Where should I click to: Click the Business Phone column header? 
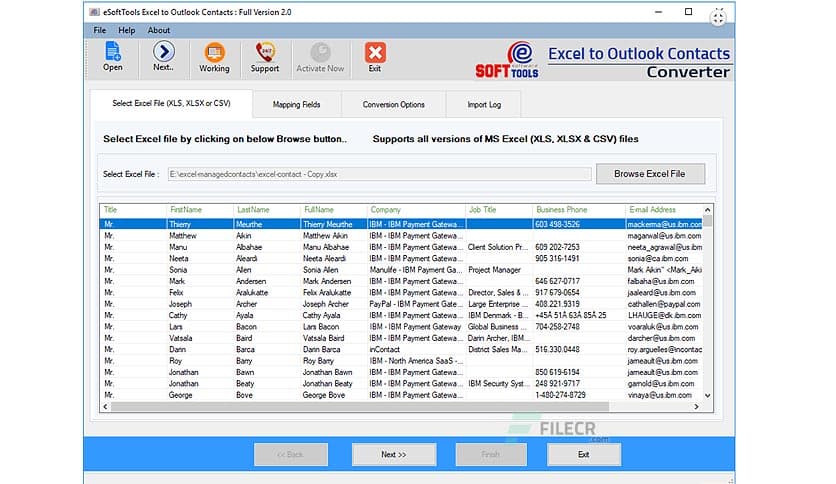578,210
